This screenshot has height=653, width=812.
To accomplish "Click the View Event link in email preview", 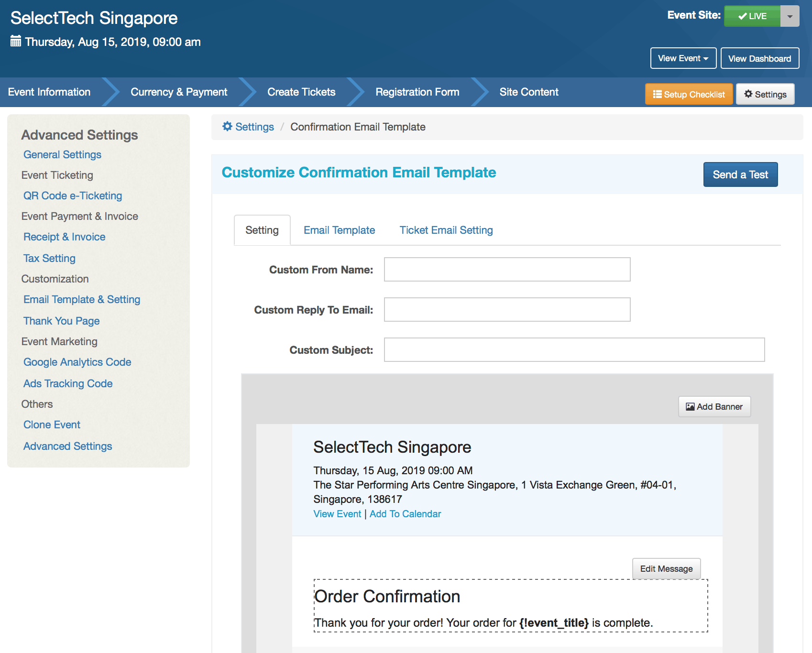I will click(x=337, y=514).
